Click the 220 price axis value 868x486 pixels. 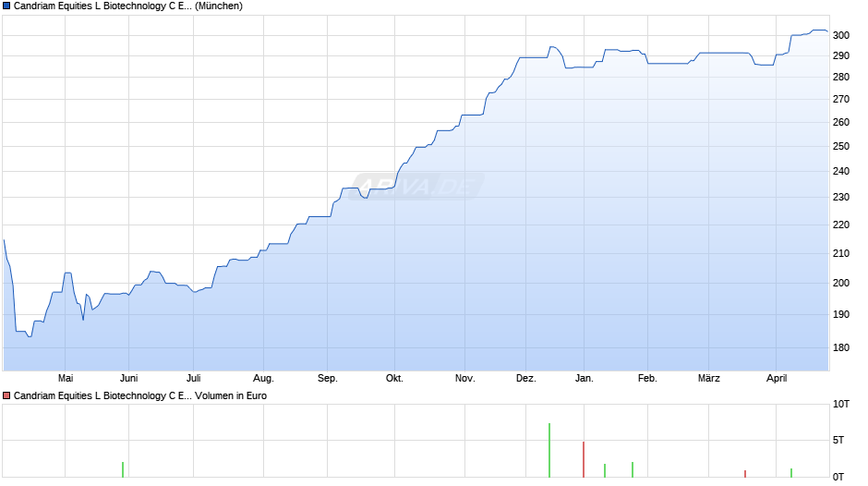841,225
